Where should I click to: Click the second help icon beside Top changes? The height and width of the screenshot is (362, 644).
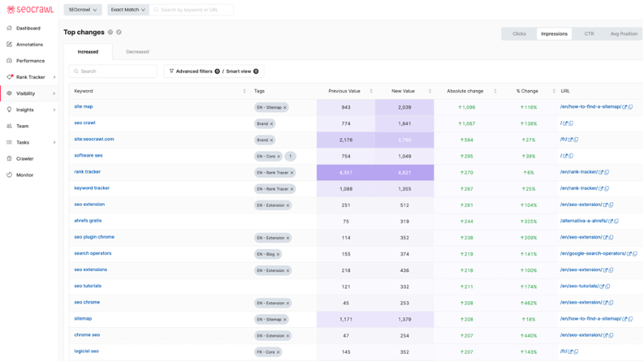119,32
